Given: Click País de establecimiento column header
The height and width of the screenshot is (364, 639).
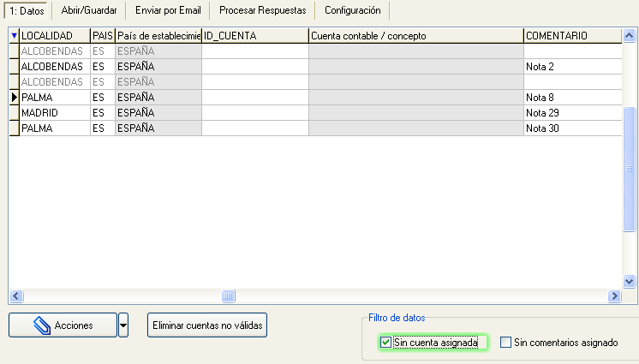Looking at the screenshot, I should click(158, 35).
